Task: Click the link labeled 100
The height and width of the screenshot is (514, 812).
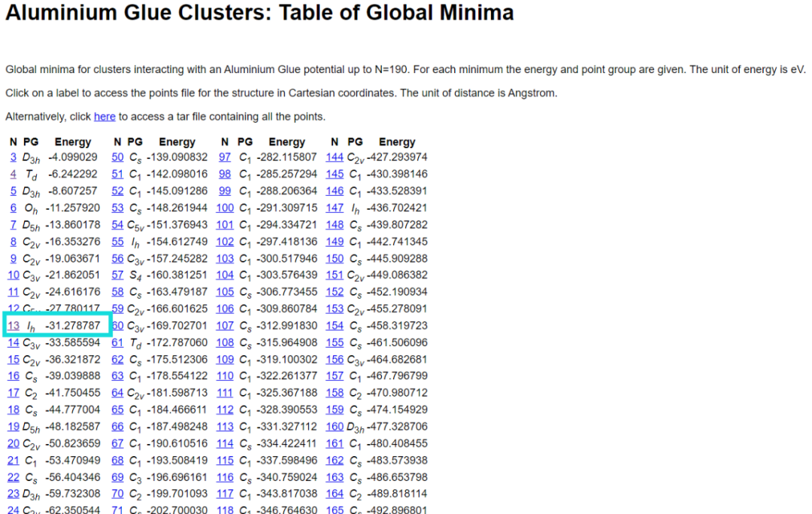Action: tap(225, 208)
